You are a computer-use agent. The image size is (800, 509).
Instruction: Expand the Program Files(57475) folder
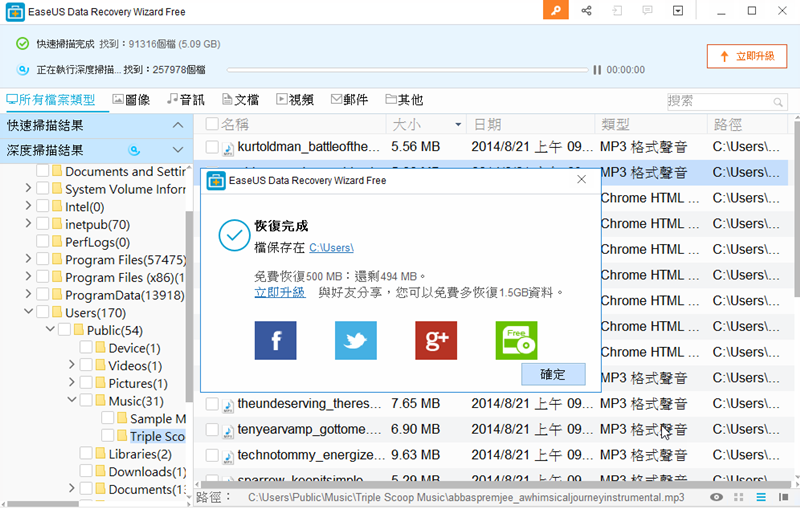pos(29,260)
